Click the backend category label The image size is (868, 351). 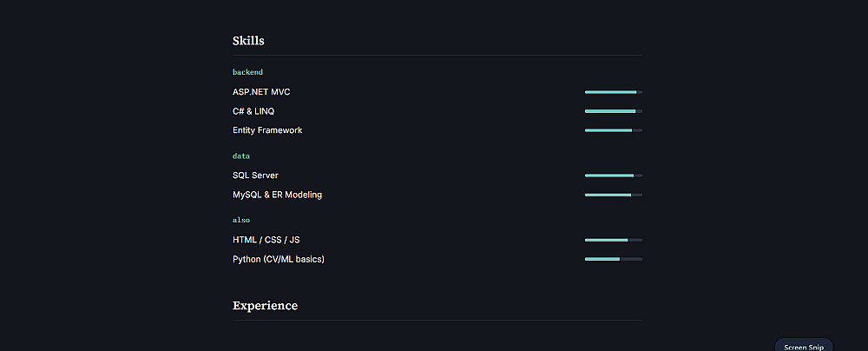point(247,72)
